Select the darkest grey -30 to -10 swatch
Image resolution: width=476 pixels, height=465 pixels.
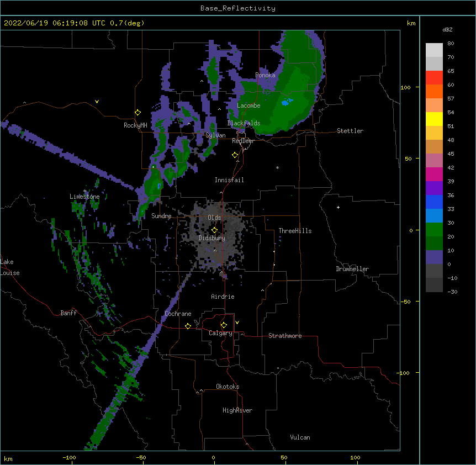[x=434, y=285]
